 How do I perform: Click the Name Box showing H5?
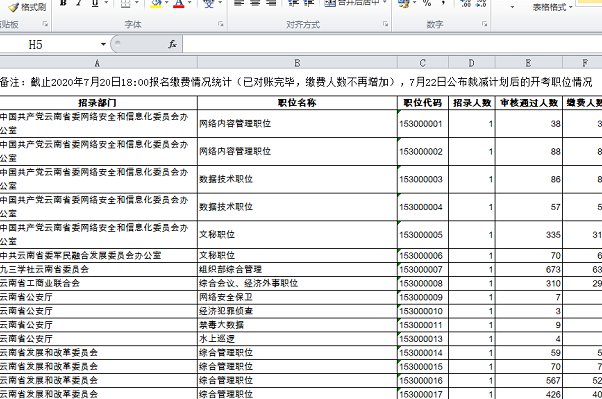[x=48, y=45]
